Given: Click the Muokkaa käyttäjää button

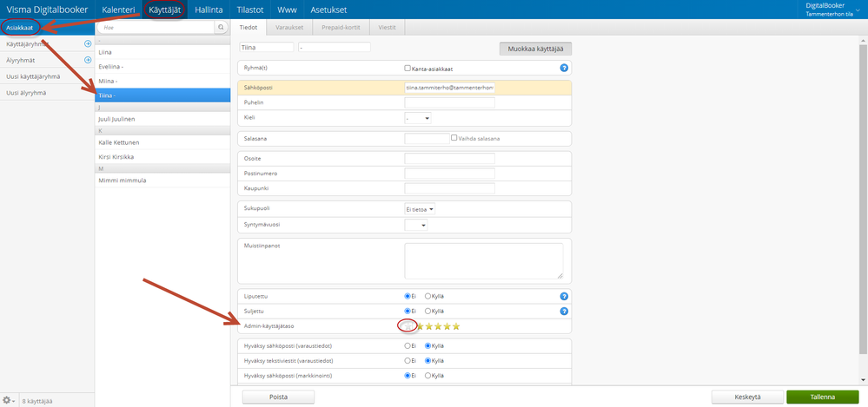Looking at the screenshot, I should 535,49.
